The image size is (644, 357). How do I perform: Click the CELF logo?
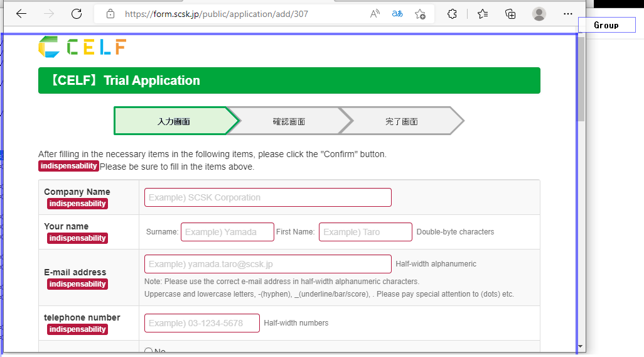(82, 47)
